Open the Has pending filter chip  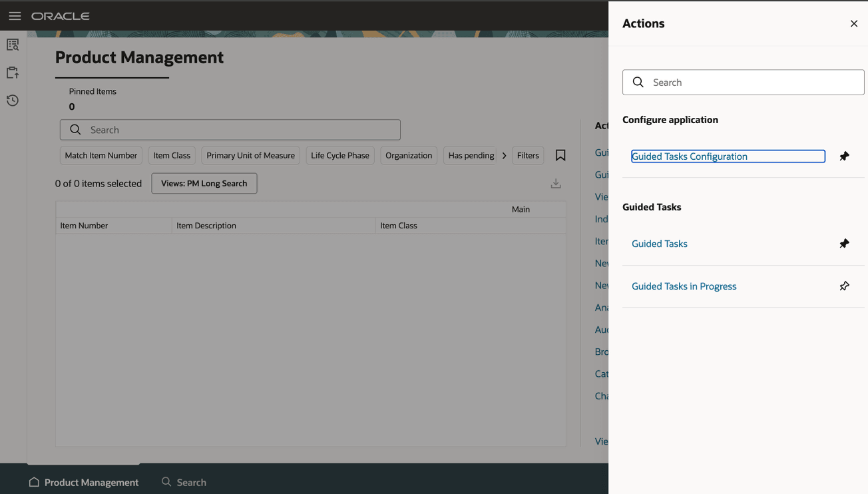471,156
